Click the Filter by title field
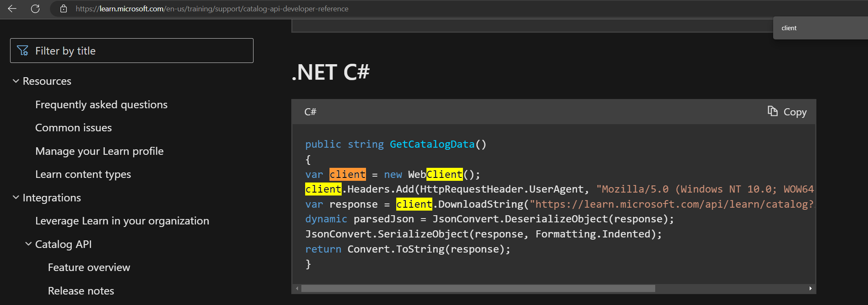Image resolution: width=868 pixels, height=305 pixels. [132, 51]
